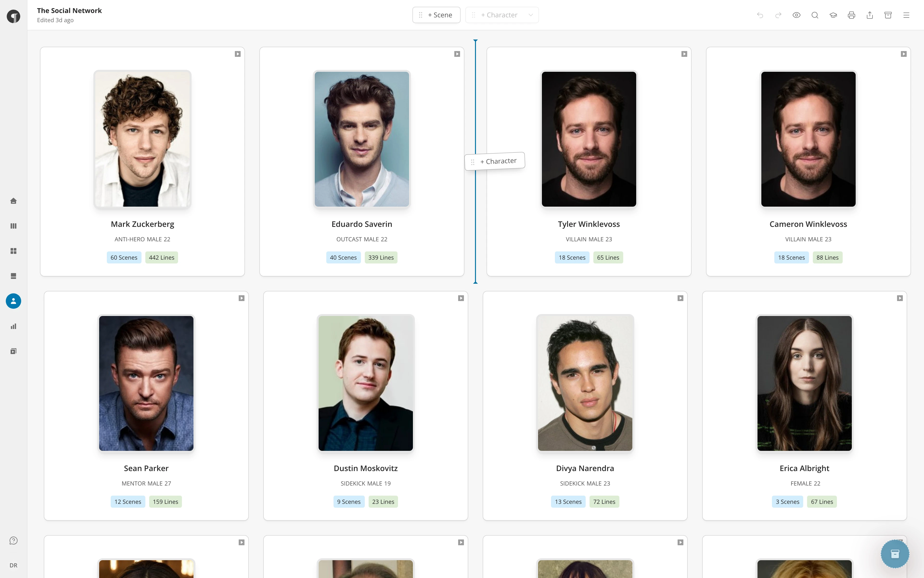Click the Dustin Moskovitz name

point(366,468)
